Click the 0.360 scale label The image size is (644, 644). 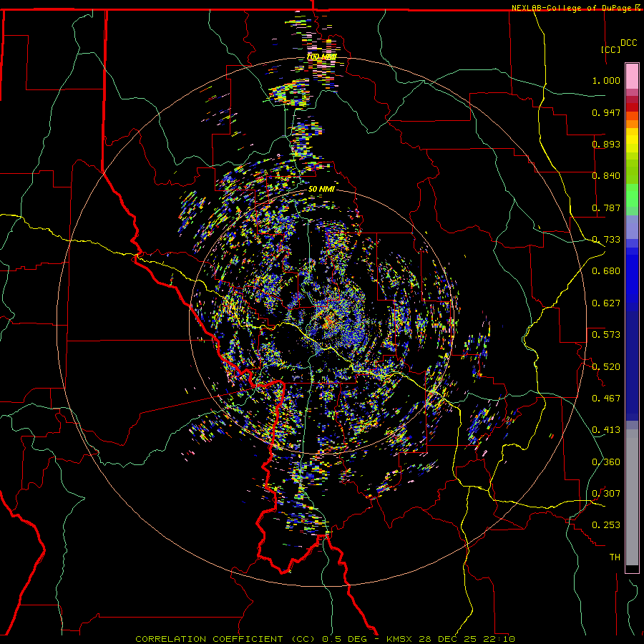606,462
